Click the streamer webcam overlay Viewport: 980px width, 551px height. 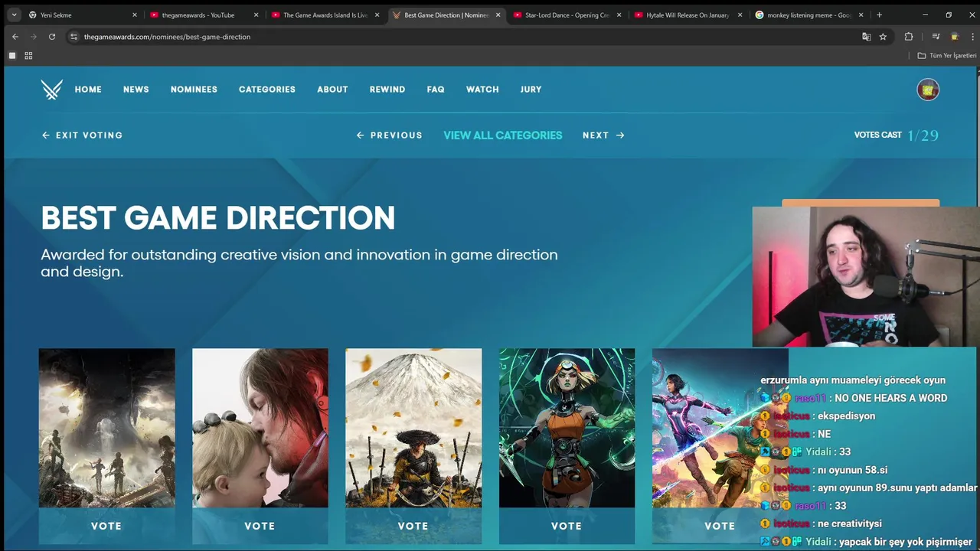pyautogui.click(x=866, y=277)
